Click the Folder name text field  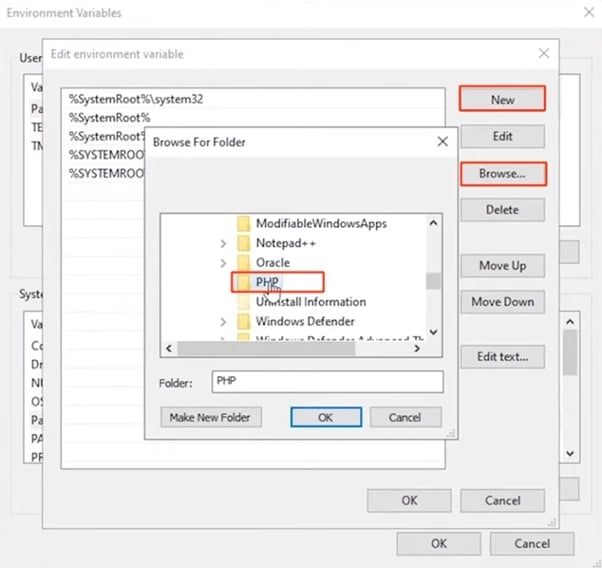[x=326, y=382]
